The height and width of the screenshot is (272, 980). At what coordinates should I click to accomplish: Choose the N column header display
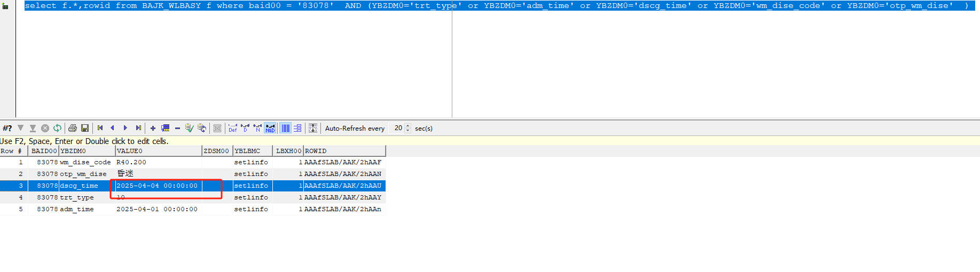point(257,128)
